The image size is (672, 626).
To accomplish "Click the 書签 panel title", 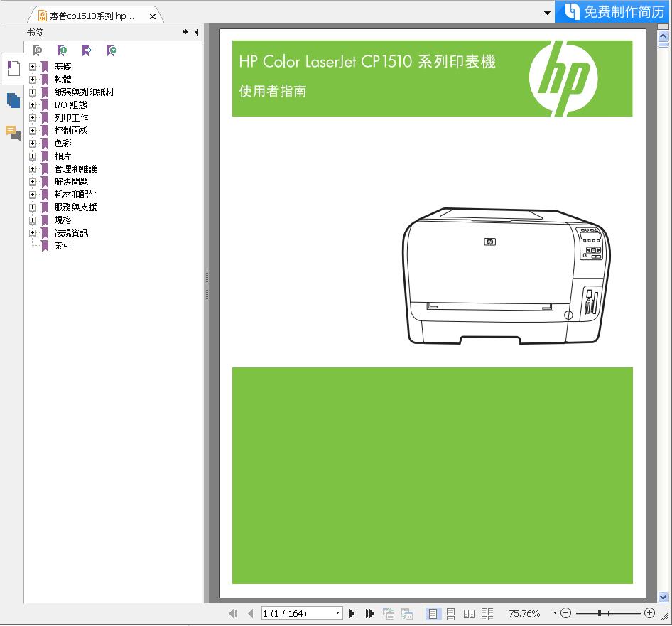I will (x=35, y=32).
